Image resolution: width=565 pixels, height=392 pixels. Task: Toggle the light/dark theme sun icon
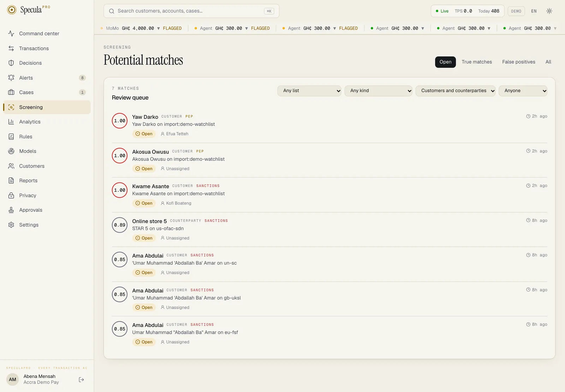pos(549,11)
